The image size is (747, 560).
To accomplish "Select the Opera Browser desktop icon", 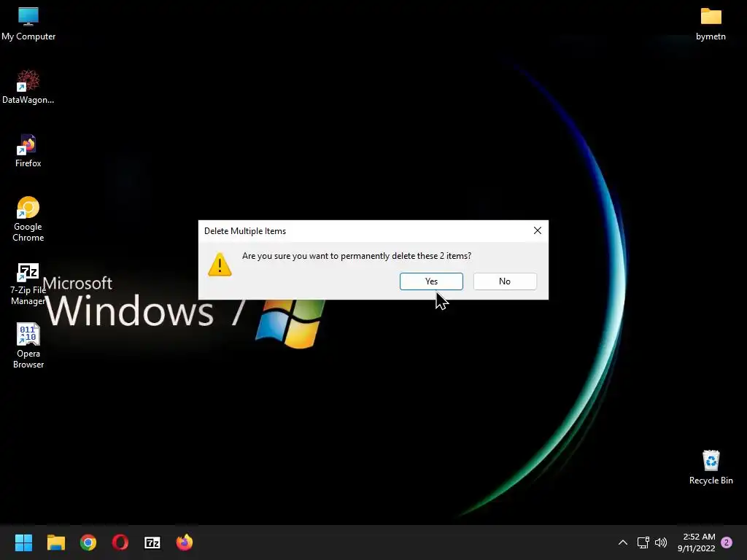I will click(28, 346).
